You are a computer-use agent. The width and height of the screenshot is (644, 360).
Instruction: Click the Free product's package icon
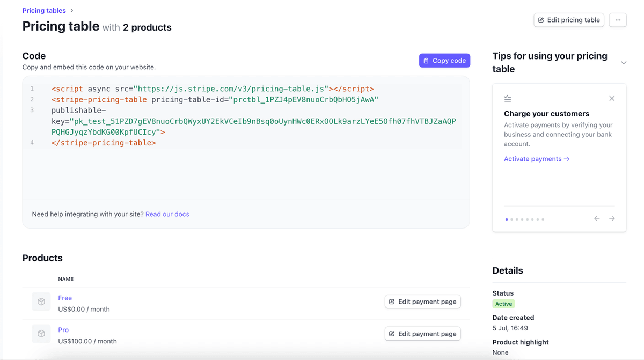click(x=41, y=302)
